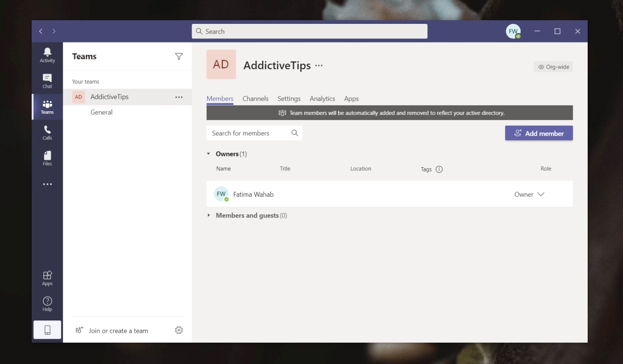Screen dimensions: 623x364
Task: Select the AddictiveTips team in list
Action: click(x=127, y=97)
